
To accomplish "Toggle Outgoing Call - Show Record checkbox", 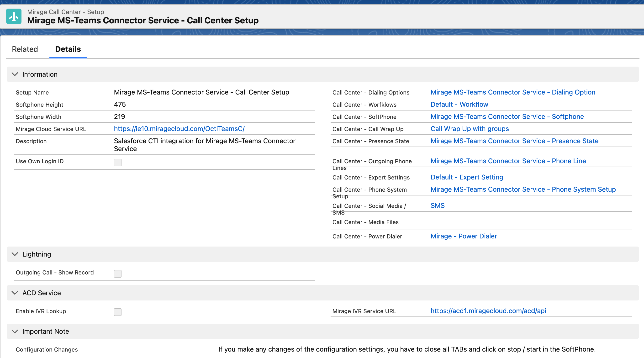I will pyautogui.click(x=117, y=274).
